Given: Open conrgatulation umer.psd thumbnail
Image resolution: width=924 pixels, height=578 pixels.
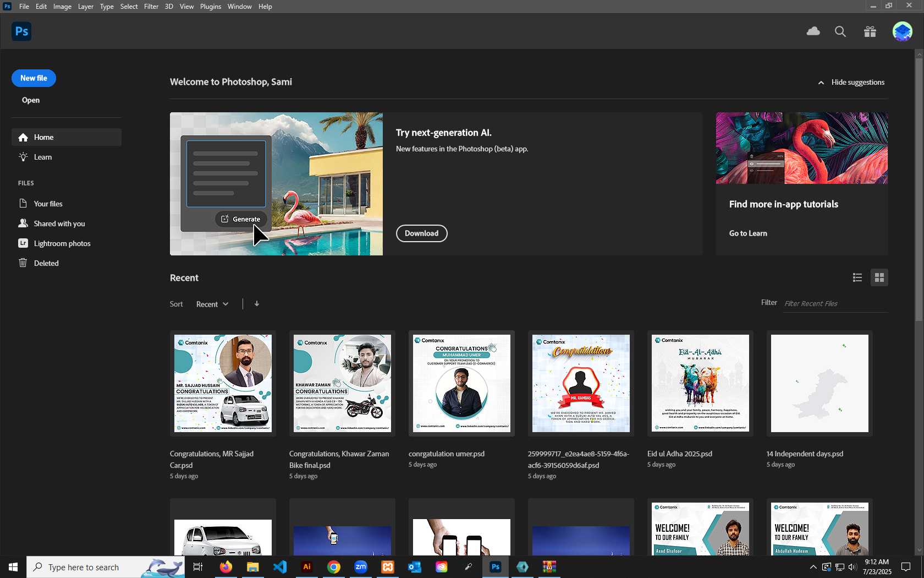Looking at the screenshot, I should click(461, 383).
